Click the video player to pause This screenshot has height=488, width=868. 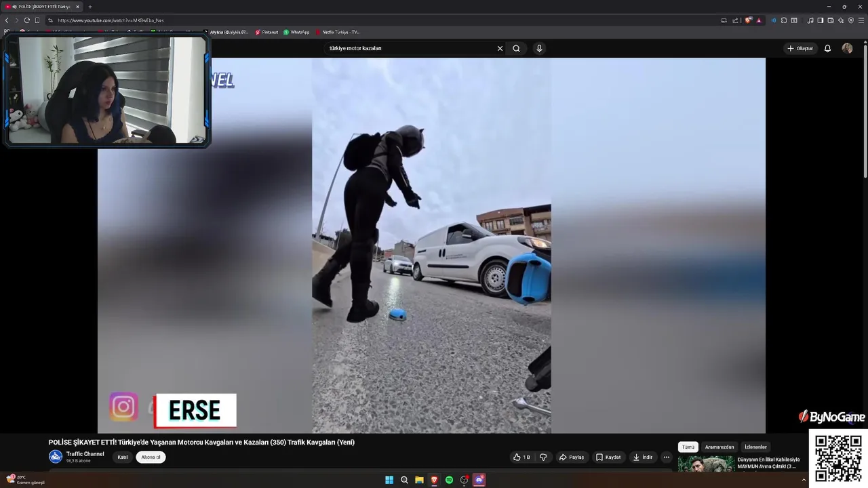[x=431, y=245]
